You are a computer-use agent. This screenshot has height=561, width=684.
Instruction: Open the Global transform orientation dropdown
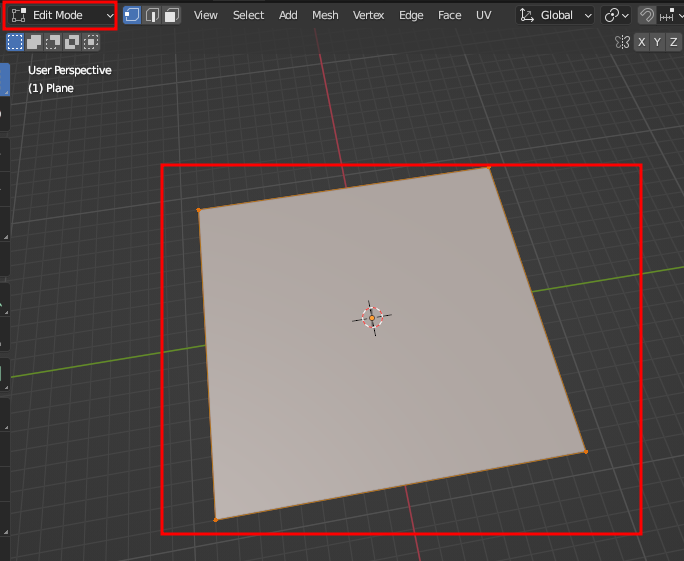pos(555,15)
